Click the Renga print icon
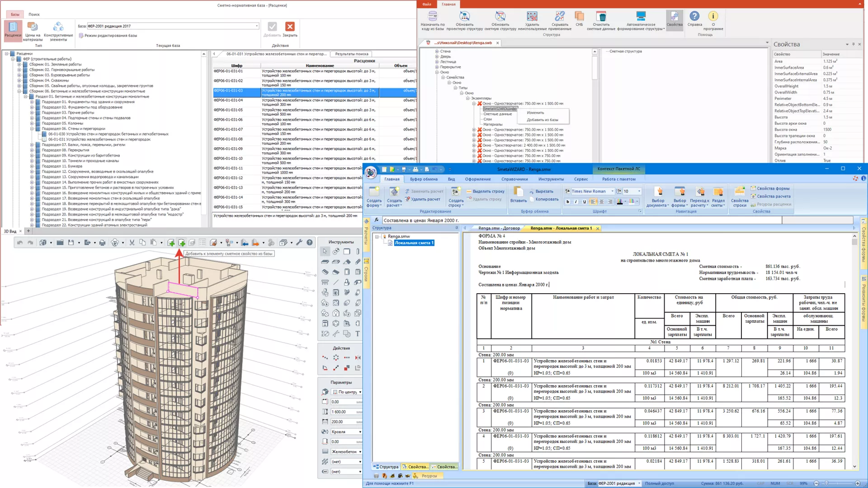This screenshot has width=868, height=488. tap(102, 243)
